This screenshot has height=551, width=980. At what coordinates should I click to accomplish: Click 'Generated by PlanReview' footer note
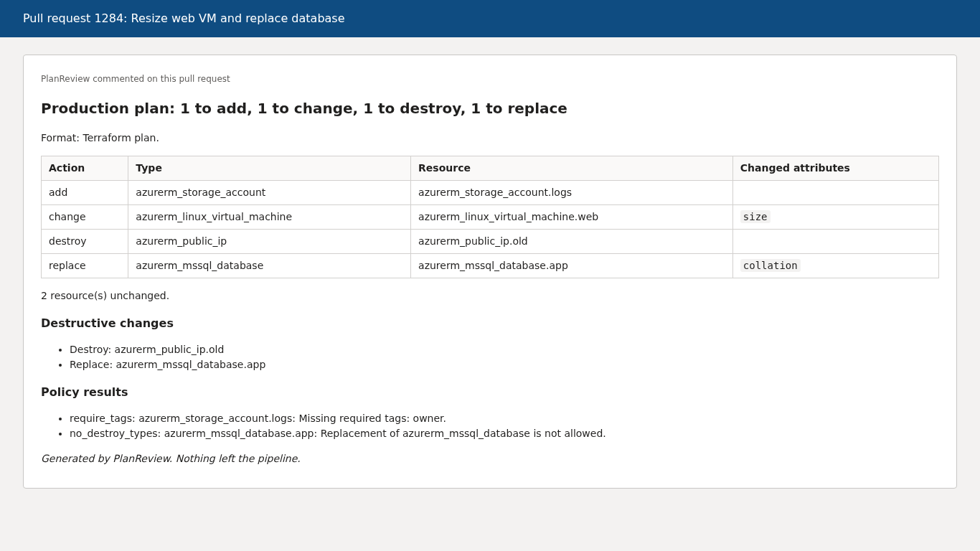pos(171,458)
